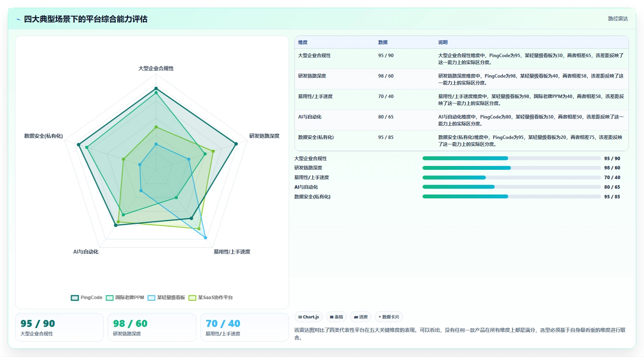Click the icon beside the 四大典型场景 title
The image size is (644, 357).
pos(18,19)
